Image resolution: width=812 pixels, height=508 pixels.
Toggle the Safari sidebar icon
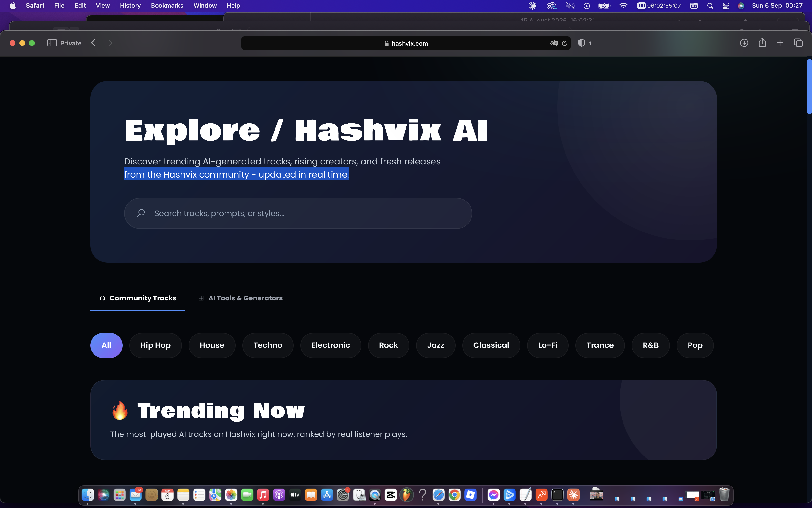click(52, 43)
